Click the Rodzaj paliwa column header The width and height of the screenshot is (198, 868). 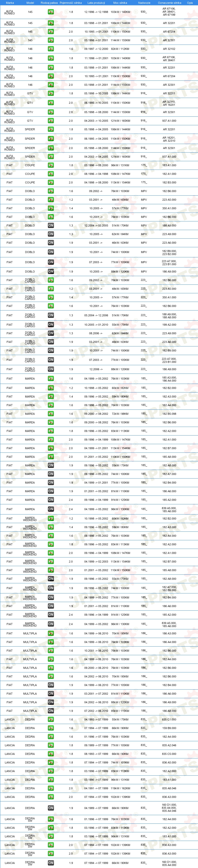coord(49,3)
